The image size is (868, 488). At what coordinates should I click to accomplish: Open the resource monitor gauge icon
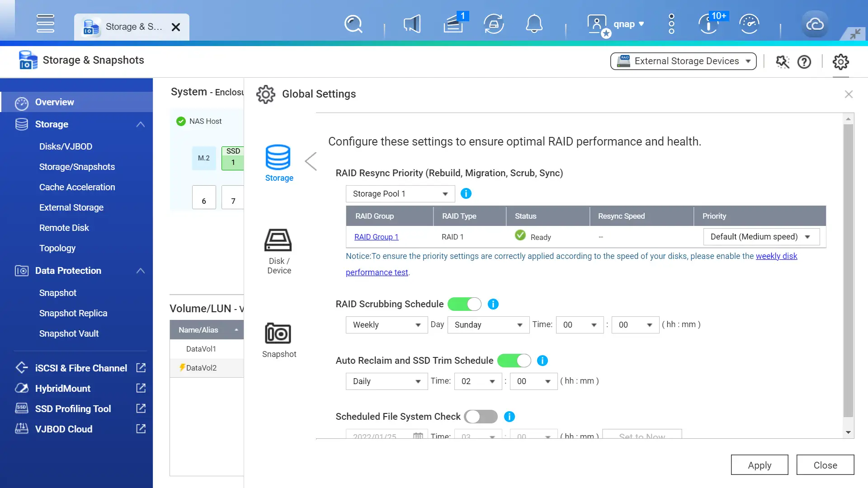[x=749, y=24]
